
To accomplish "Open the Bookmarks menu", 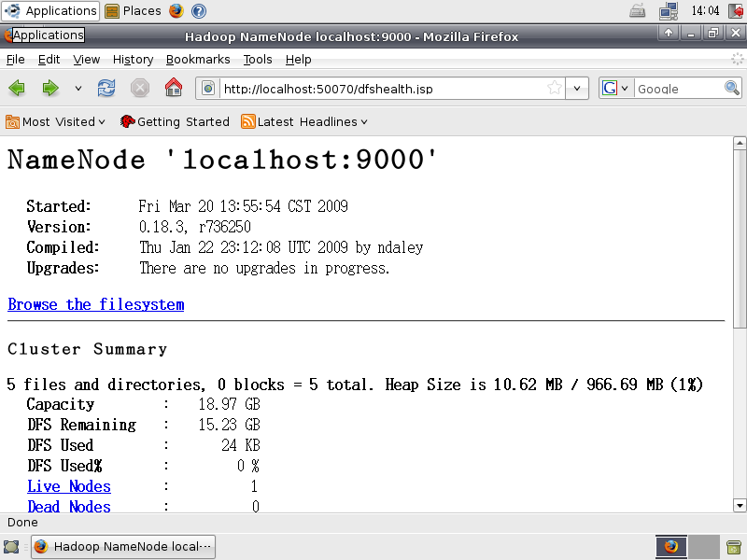I will point(198,60).
